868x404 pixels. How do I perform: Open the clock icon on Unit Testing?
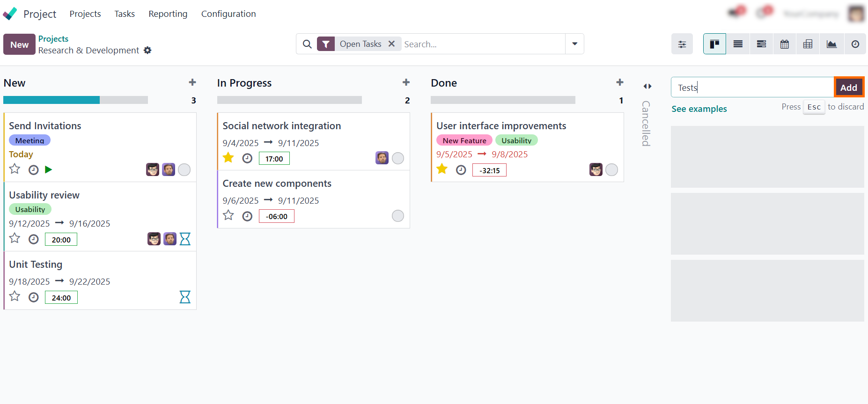pos(33,297)
